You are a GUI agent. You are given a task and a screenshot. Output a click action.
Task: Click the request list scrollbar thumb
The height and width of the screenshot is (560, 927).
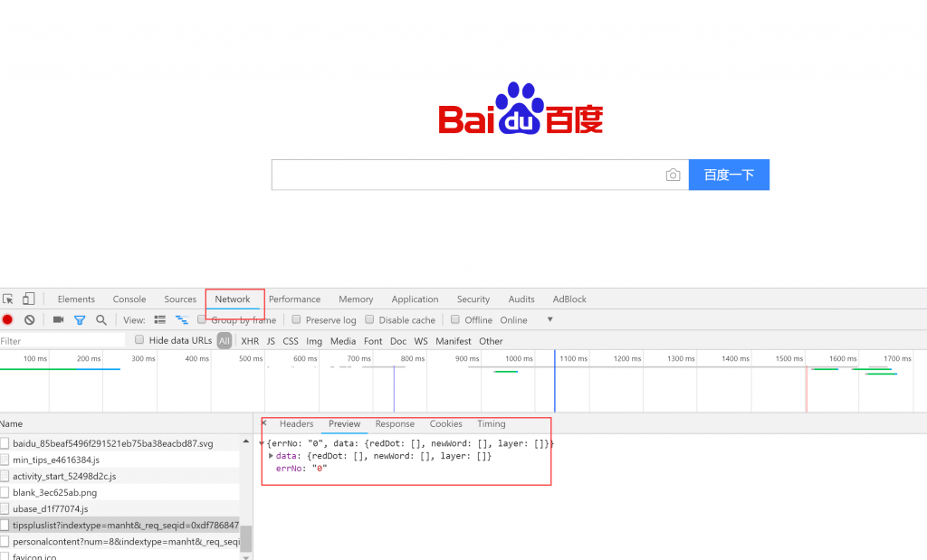245,537
